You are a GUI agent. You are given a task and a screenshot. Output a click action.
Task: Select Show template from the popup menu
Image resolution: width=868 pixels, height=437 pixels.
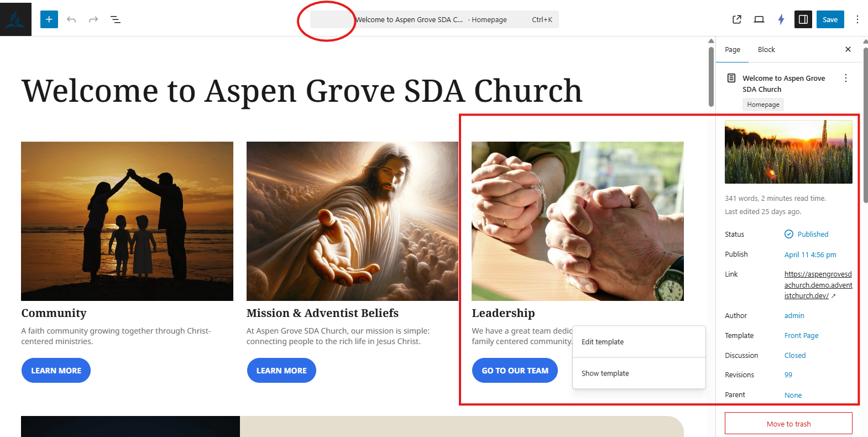click(x=639, y=373)
